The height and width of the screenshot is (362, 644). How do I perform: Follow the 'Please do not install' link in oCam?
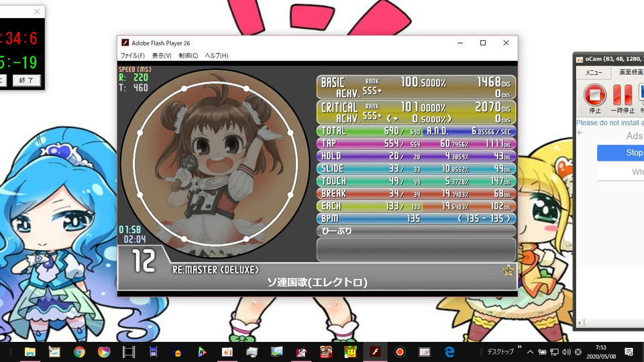click(610, 123)
